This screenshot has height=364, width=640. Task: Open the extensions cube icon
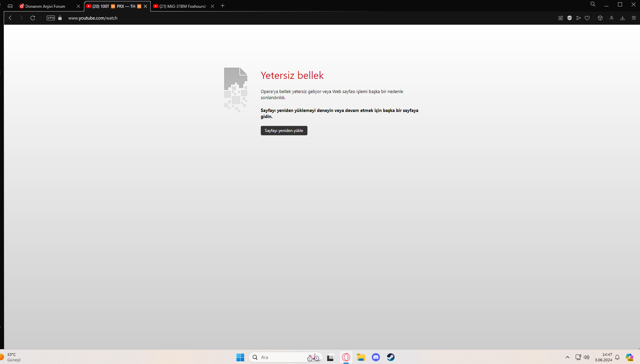600,18
